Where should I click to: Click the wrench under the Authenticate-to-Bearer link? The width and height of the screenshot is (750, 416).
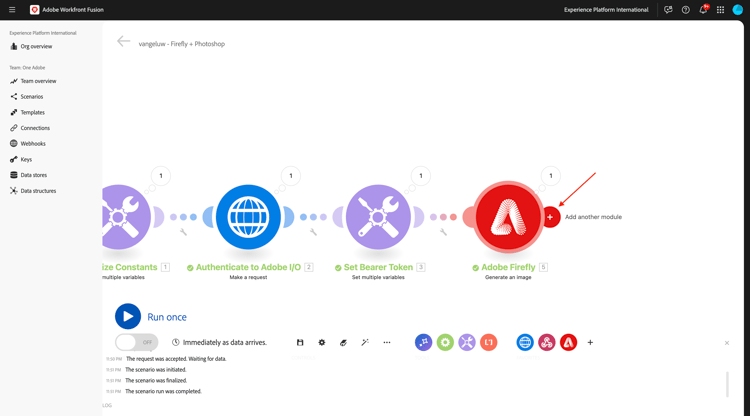[313, 232]
